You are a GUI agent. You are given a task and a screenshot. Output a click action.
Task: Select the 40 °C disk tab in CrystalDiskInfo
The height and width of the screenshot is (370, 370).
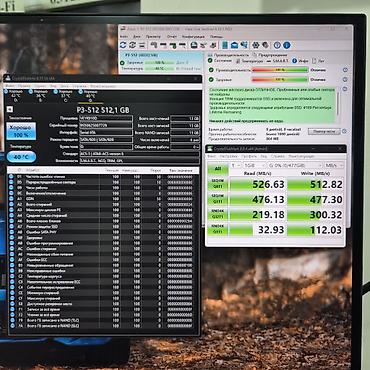tap(90, 95)
